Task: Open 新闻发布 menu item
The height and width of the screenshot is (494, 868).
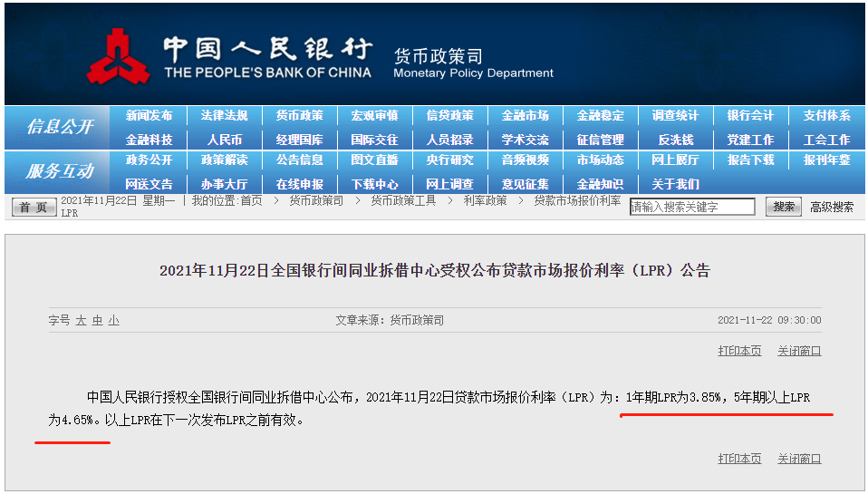Action: tap(149, 115)
